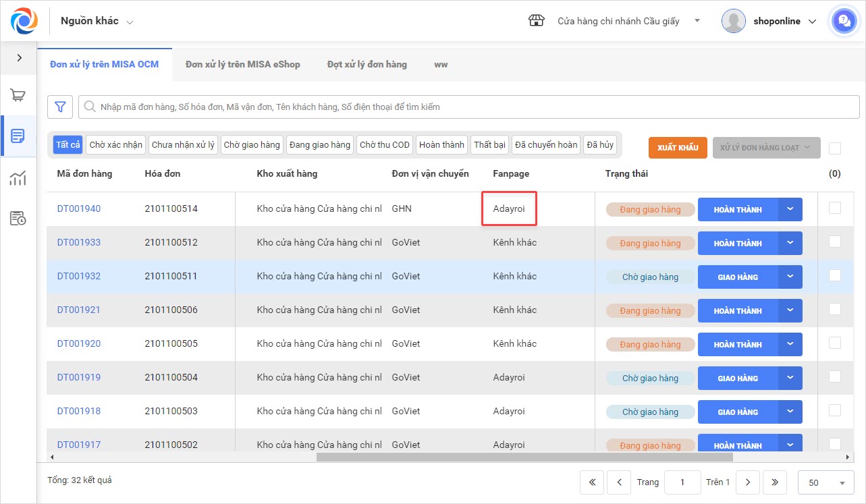Select the Chờ giao hàng status filter

tap(252, 145)
